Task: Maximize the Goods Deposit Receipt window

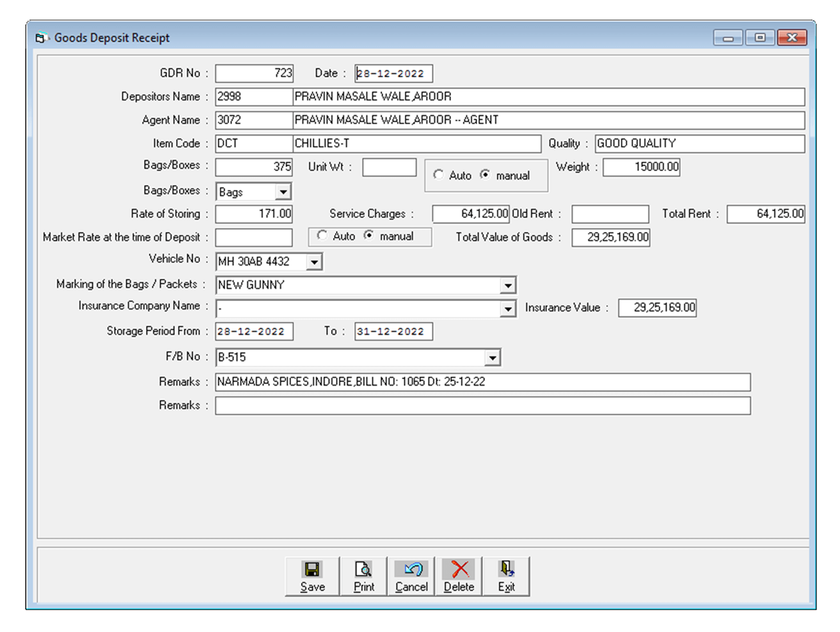Action: tap(760, 38)
